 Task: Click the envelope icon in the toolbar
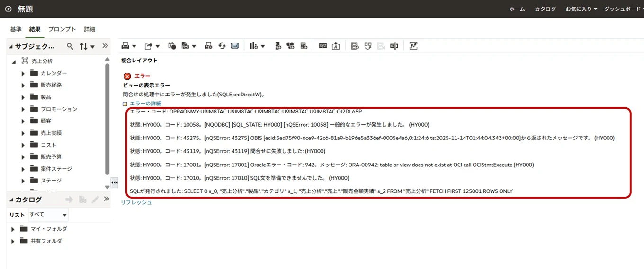(x=234, y=46)
